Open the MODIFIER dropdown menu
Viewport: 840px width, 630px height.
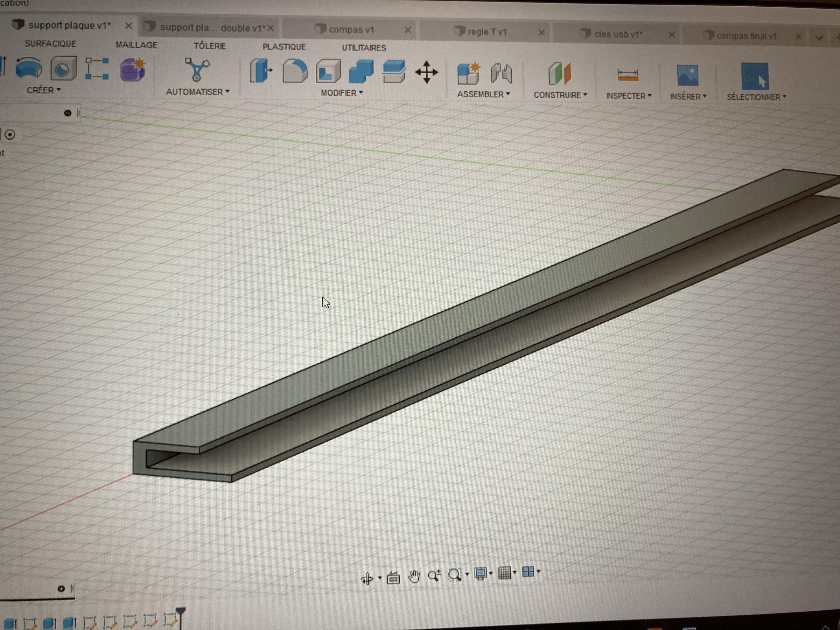pyautogui.click(x=342, y=93)
